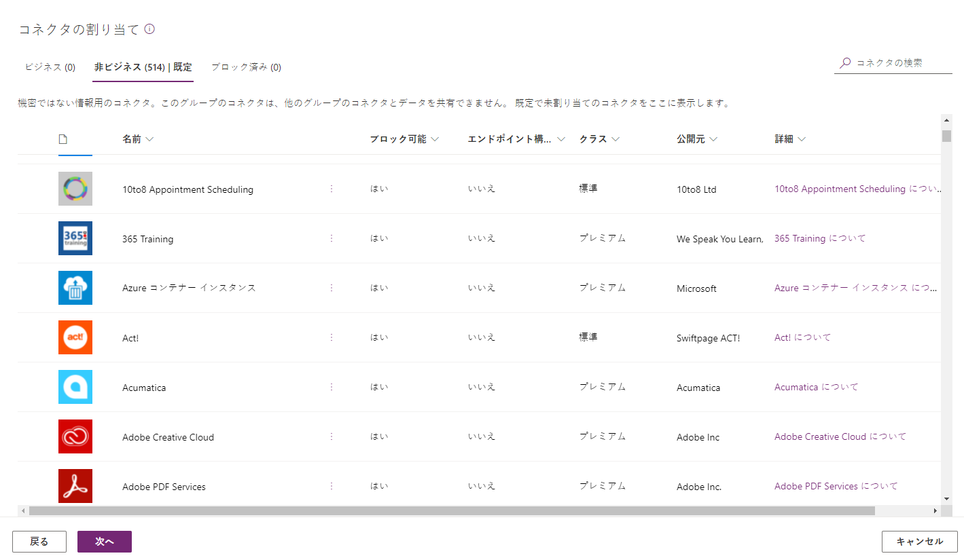Image resolution: width=964 pixels, height=560 pixels.
Task: Click the horizontal scrollbar thumb
Action: click(x=452, y=510)
